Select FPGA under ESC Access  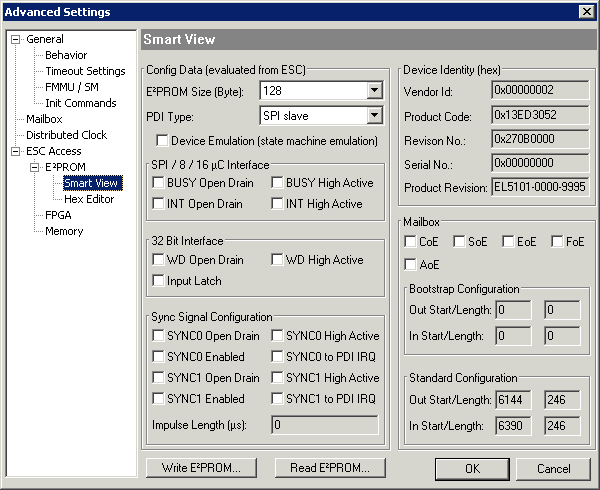pyautogui.click(x=58, y=215)
